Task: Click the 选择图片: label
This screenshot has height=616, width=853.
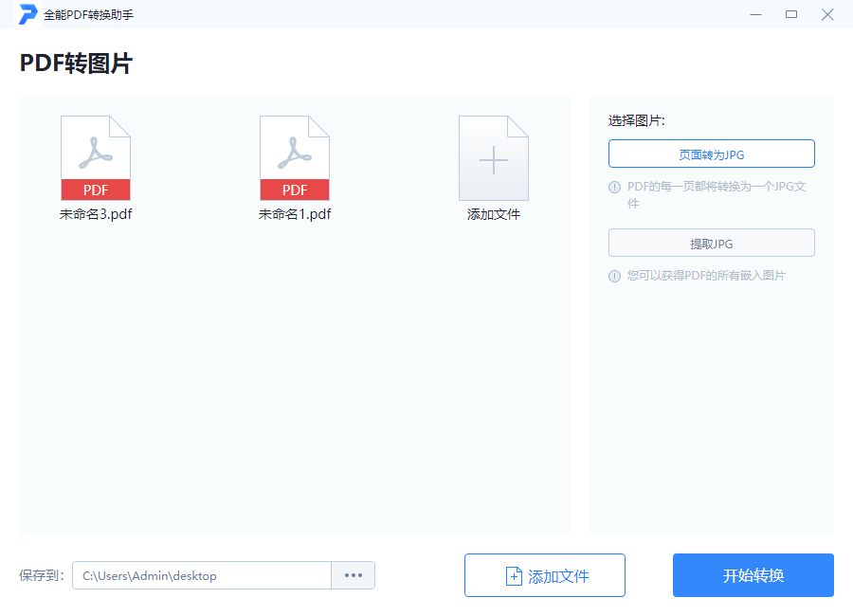Action: 637,120
